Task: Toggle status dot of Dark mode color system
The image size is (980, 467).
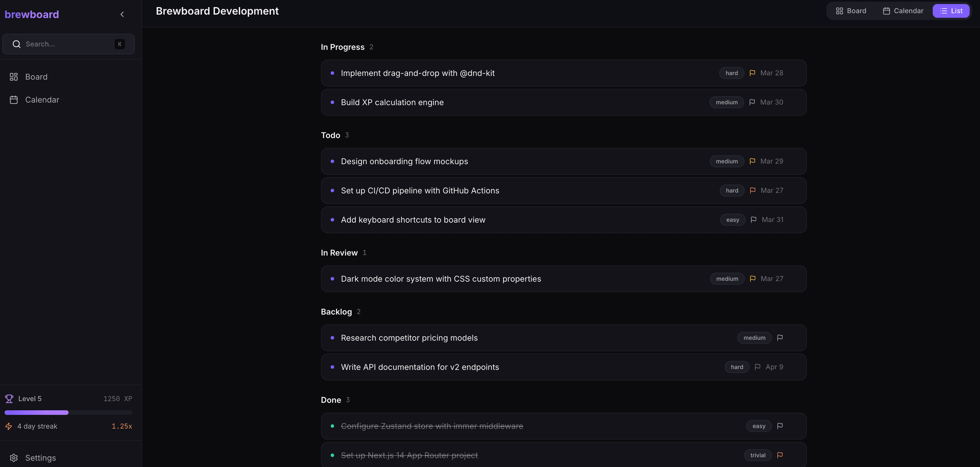Action: 332,279
